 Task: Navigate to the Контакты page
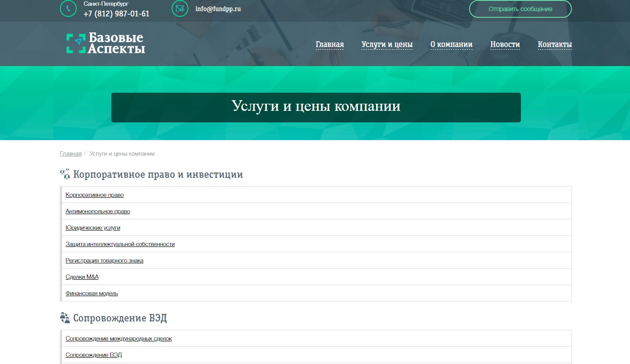click(554, 44)
